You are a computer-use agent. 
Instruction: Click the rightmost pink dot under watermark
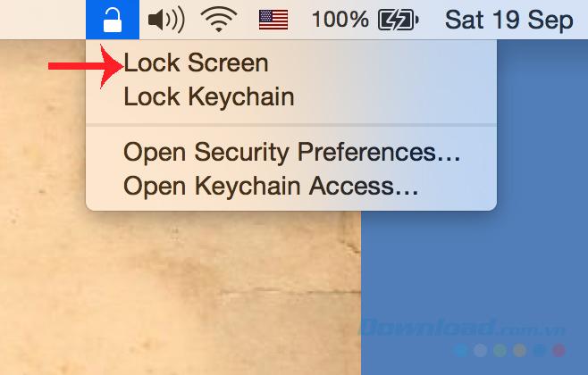pyautogui.click(x=559, y=351)
